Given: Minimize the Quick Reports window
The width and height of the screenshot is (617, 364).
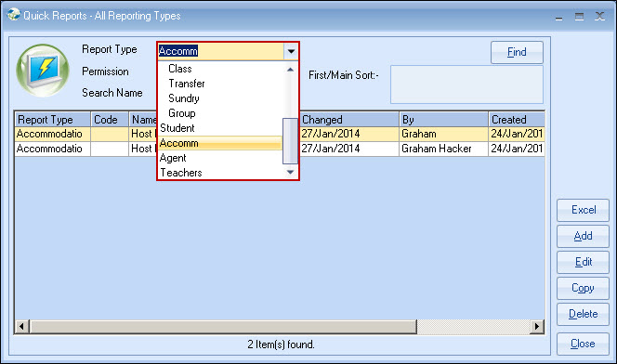Looking at the screenshot, I should (x=558, y=17).
